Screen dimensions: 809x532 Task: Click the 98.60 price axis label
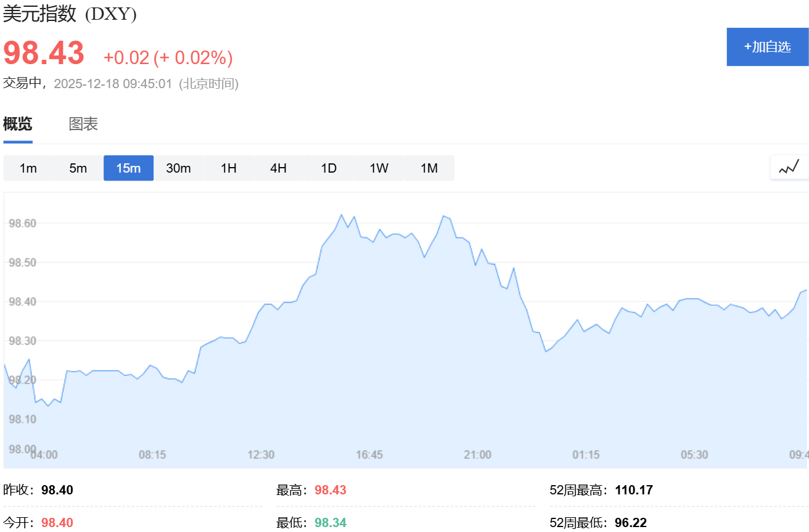point(23,223)
